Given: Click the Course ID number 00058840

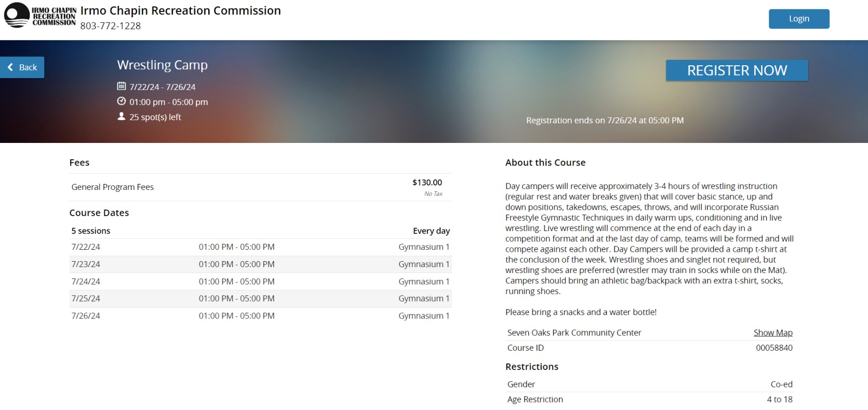Looking at the screenshot, I should (774, 348).
